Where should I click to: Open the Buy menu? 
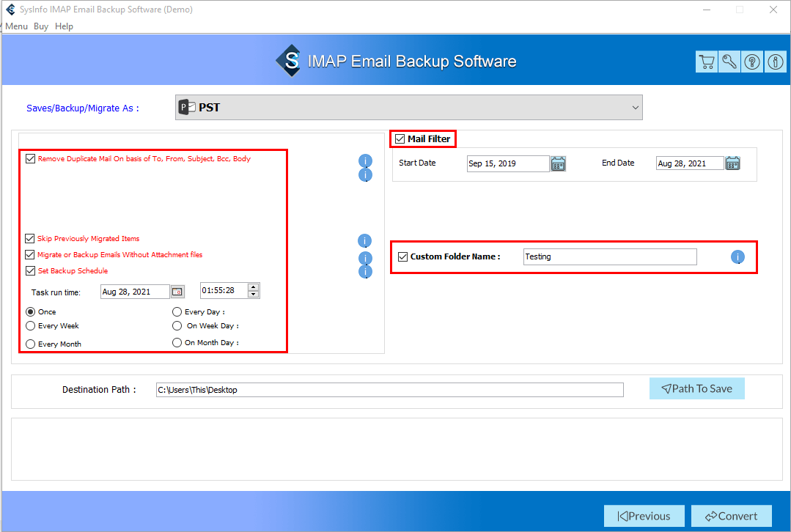click(x=41, y=26)
